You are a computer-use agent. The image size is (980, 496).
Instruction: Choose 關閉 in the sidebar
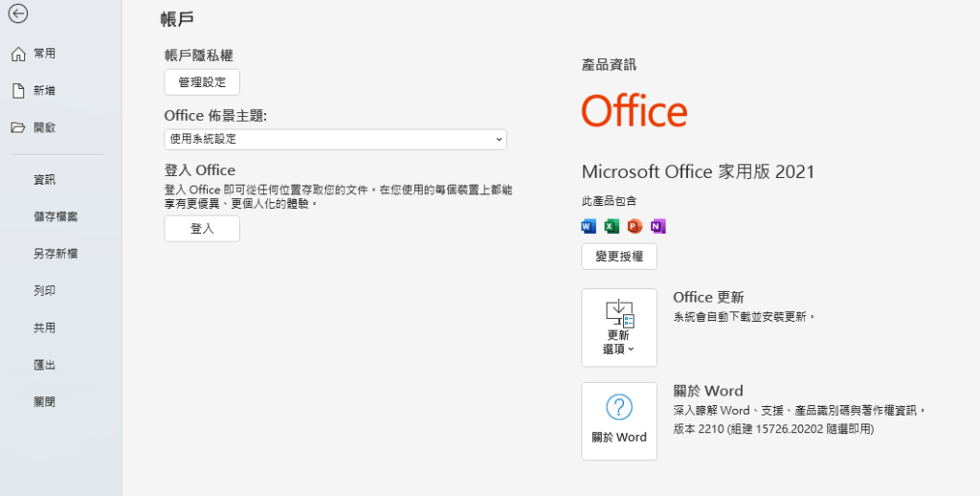(44, 401)
